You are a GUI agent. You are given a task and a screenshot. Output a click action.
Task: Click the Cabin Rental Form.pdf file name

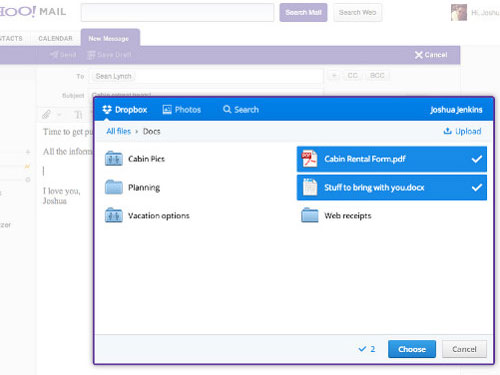[365, 159]
